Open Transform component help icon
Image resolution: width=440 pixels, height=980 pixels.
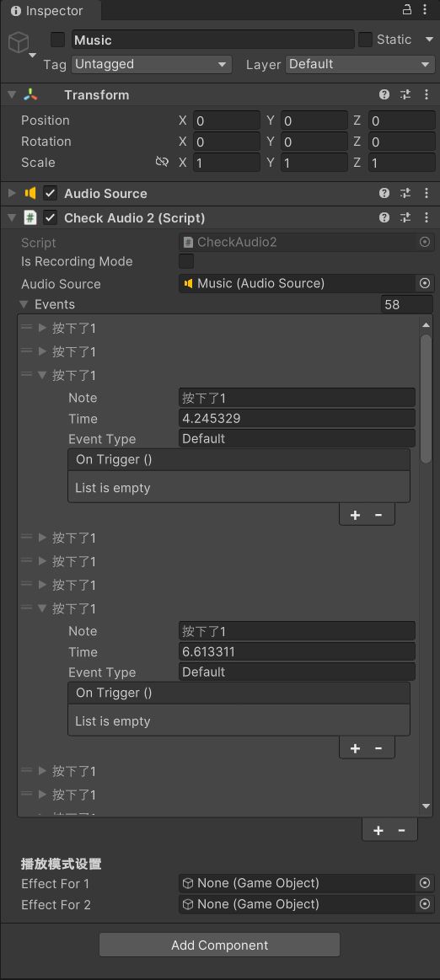click(x=384, y=94)
